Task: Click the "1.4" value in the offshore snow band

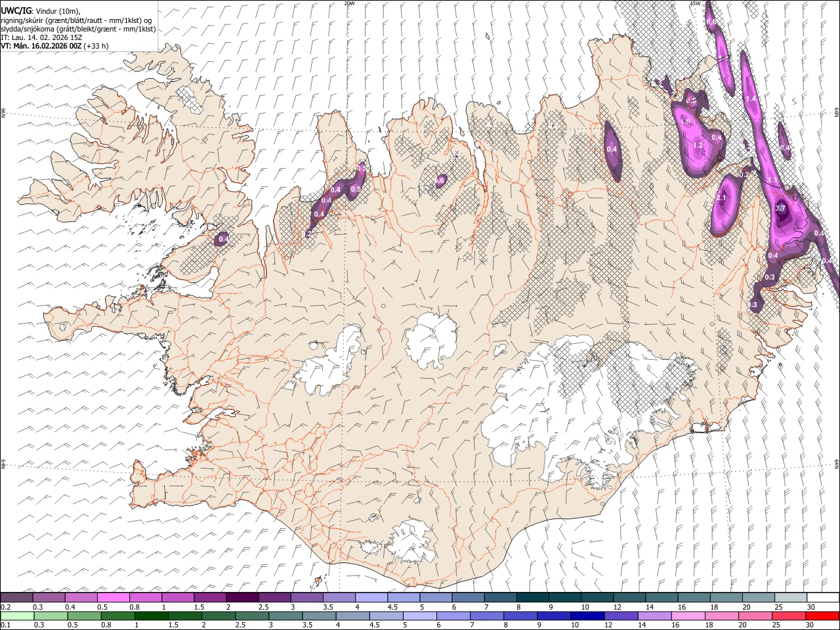Action: pyautogui.click(x=751, y=99)
